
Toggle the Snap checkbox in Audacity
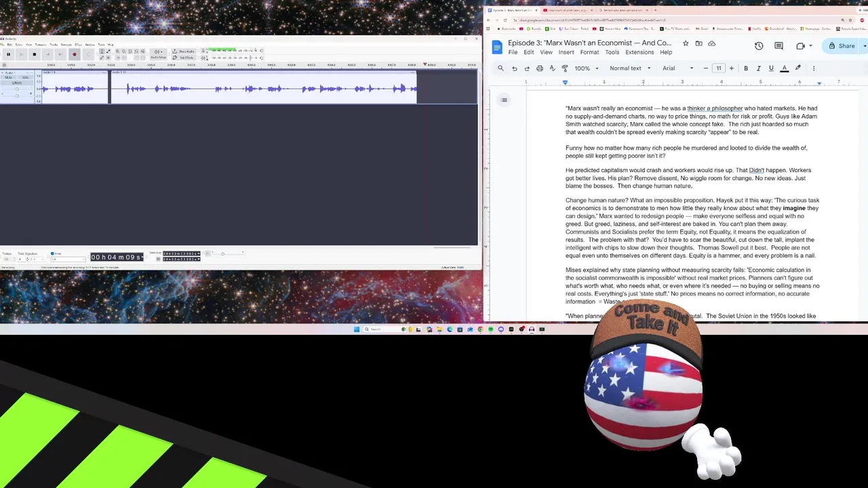pos(52,253)
